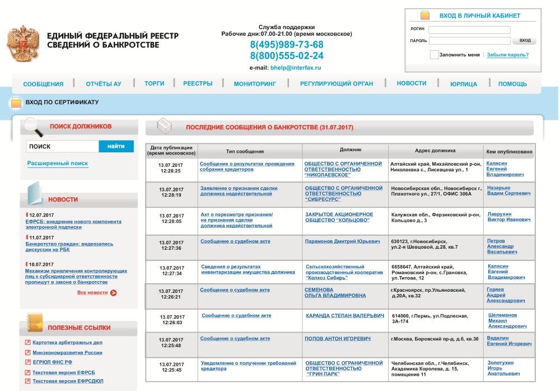The image size is (560, 392).
Task: Open Акт о пересмотре признания сделки message
Action: pyautogui.click(x=236, y=220)
